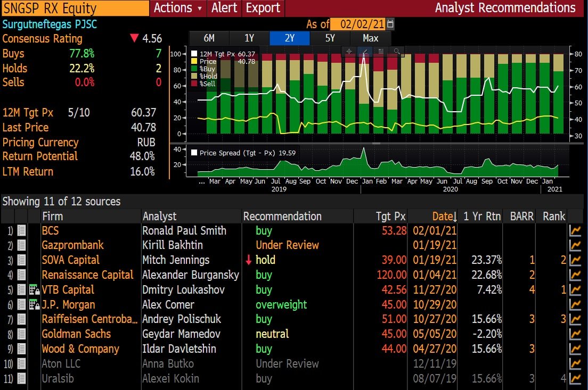
Task: Open the calendar picker next to As of date
Action: tap(390, 24)
